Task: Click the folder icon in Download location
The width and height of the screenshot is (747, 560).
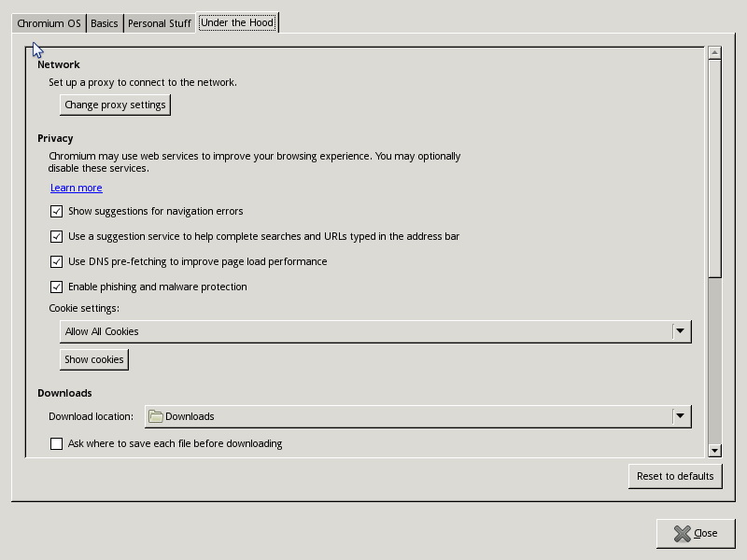Action: pyautogui.click(x=156, y=416)
